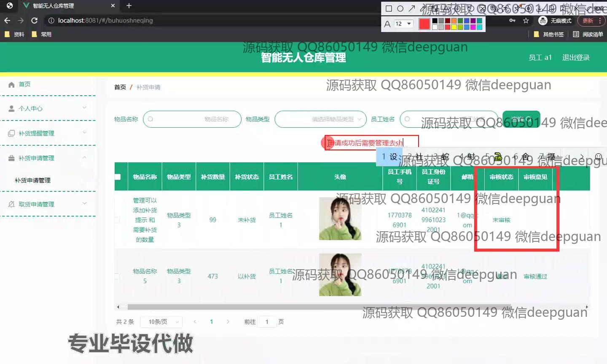The width and height of the screenshot is (607, 364).
Task: Toggle the select-all checkbox in table header
Action: (118, 177)
